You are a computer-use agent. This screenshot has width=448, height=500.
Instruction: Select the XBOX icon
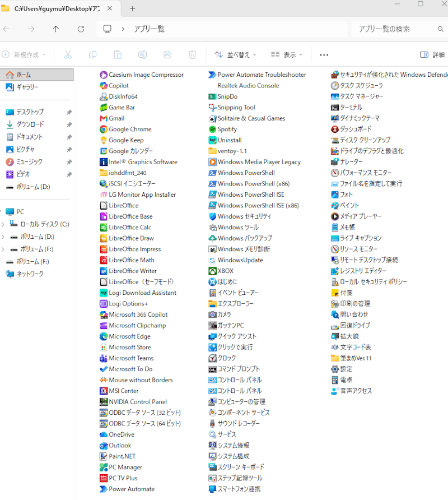[212, 271]
